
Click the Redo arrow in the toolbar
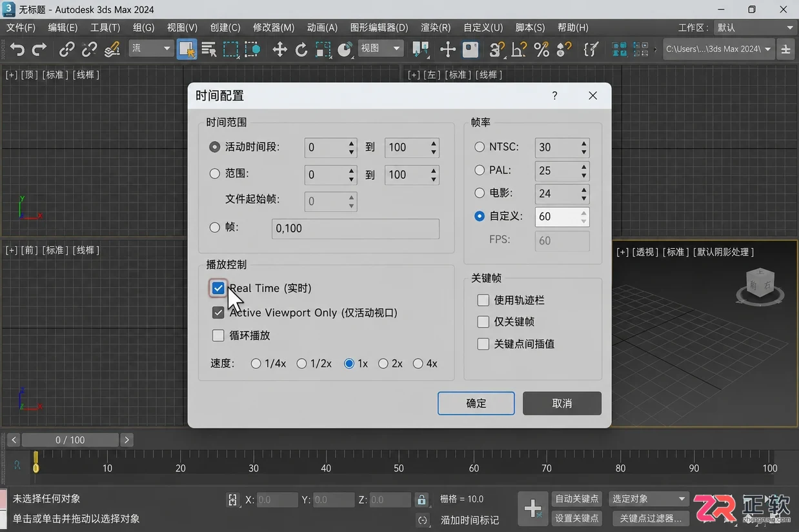pyautogui.click(x=39, y=50)
